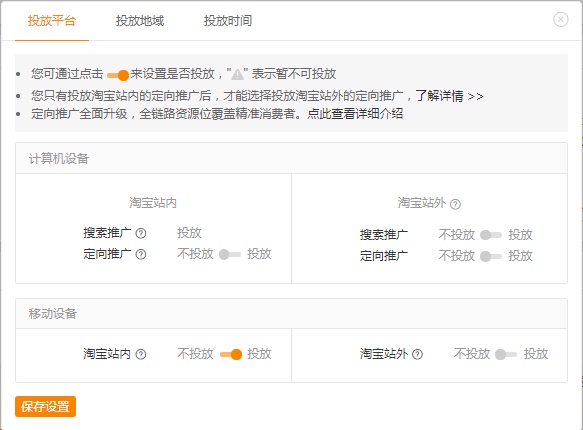Click the 保存设置 button
Screen dimensions: 583x430
coord(45,407)
